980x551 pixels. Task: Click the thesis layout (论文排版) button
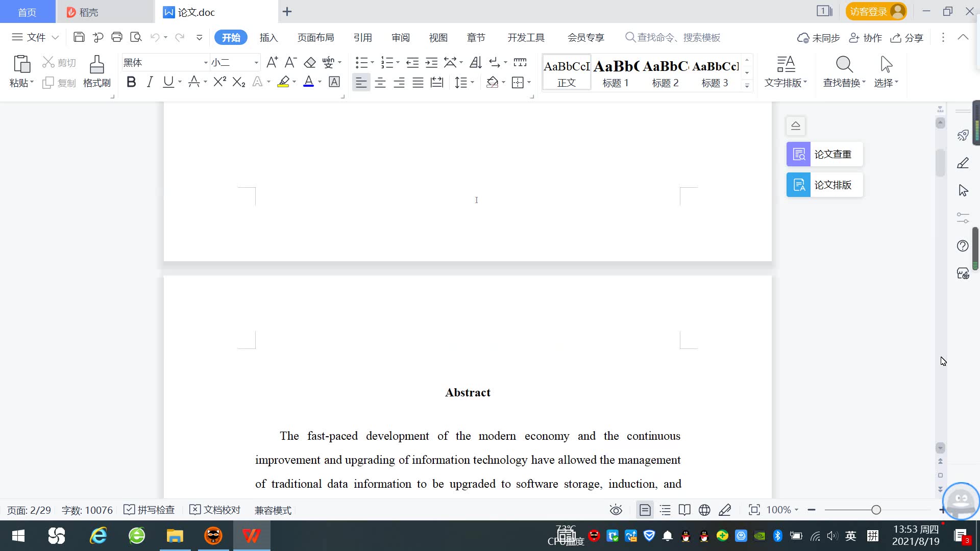(x=824, y=185)
